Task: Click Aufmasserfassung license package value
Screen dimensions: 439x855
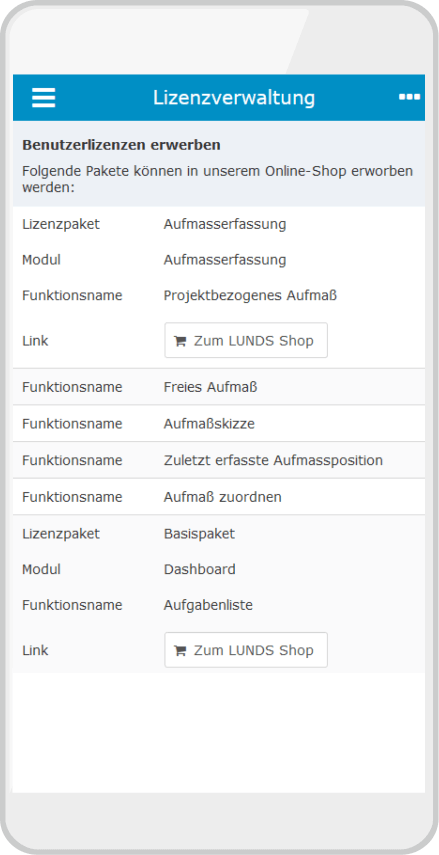Action: coord(225,224)
